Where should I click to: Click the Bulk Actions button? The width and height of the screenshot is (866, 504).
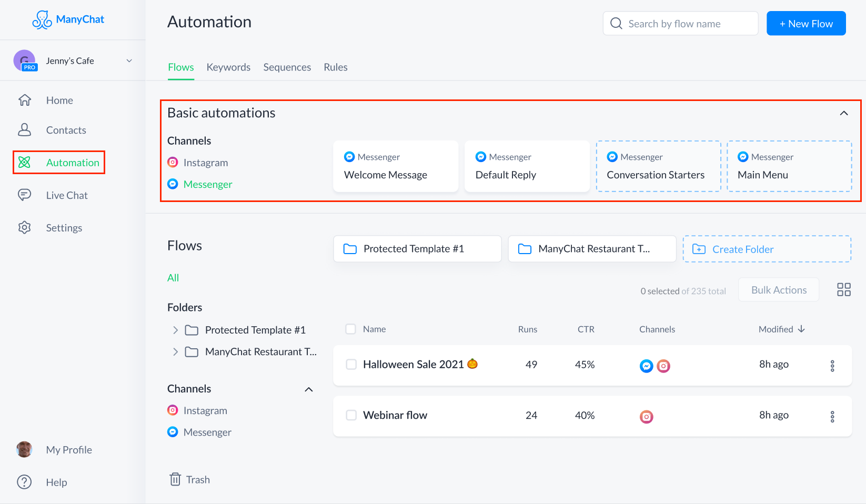point(779,290)
